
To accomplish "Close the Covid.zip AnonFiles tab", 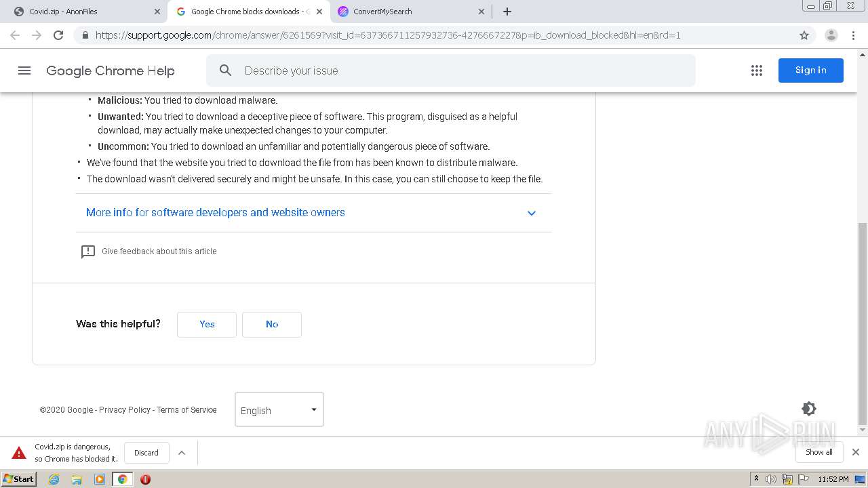I will point(157,12).
